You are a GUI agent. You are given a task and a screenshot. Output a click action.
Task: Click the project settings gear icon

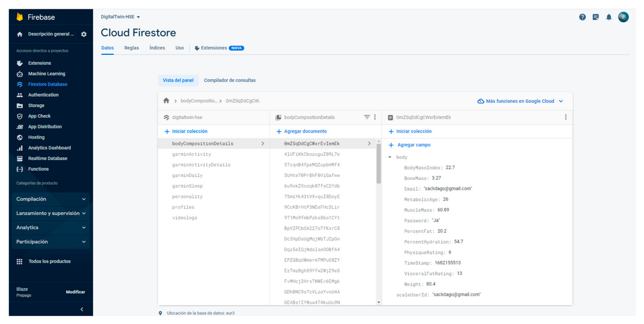[x=84, y=34]
